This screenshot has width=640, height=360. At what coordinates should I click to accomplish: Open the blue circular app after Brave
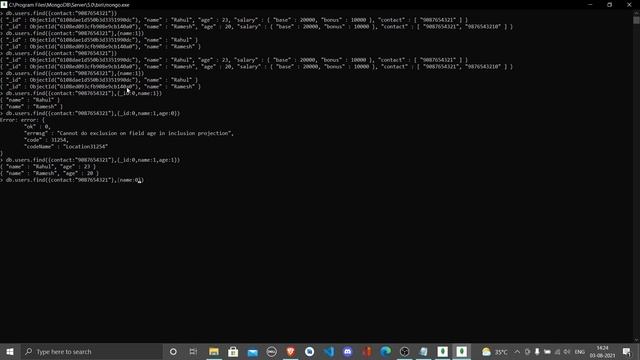[x=309, y=351]
